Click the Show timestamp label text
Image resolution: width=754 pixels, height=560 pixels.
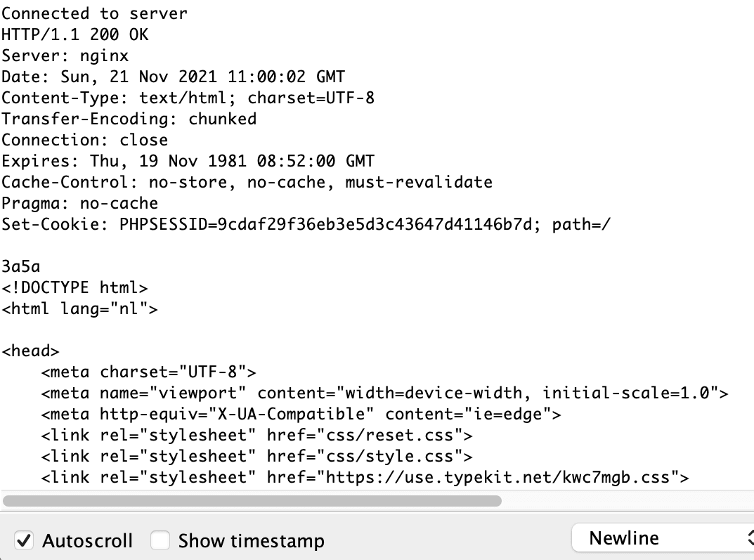(x=251, y=541)
